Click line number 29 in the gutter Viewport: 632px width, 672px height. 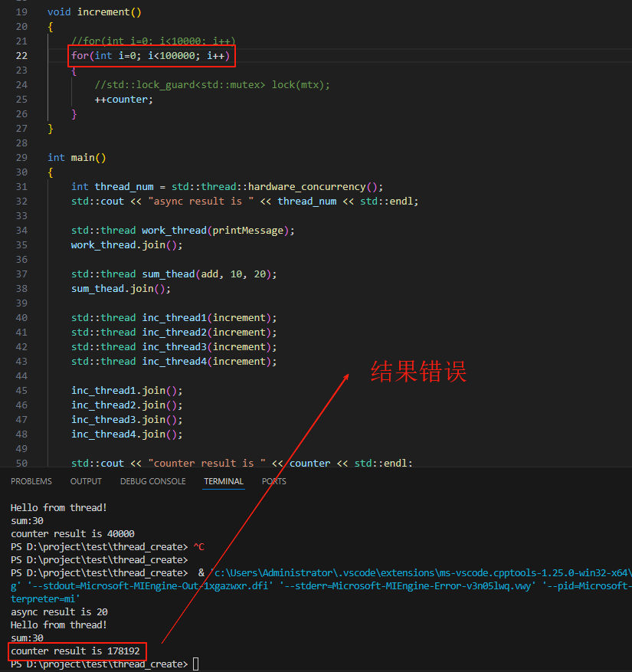tap(21, 158)
